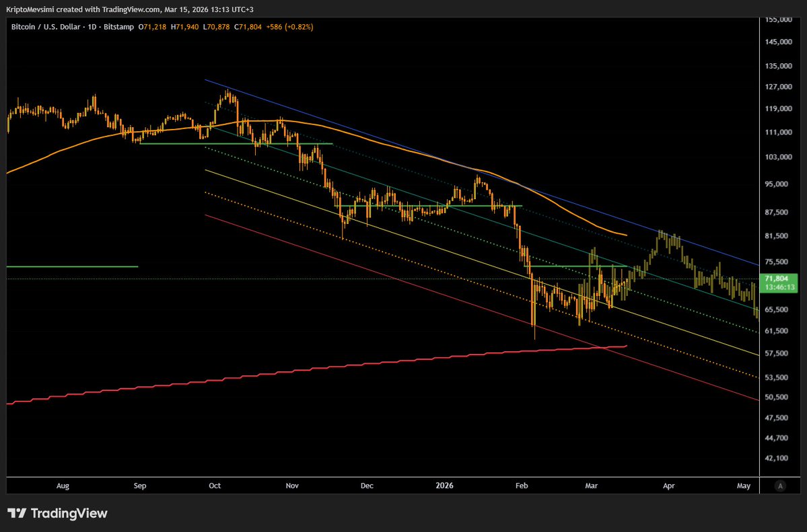Click the Nov label on time axis
The image size is (807, 532).
click(292, 486)
